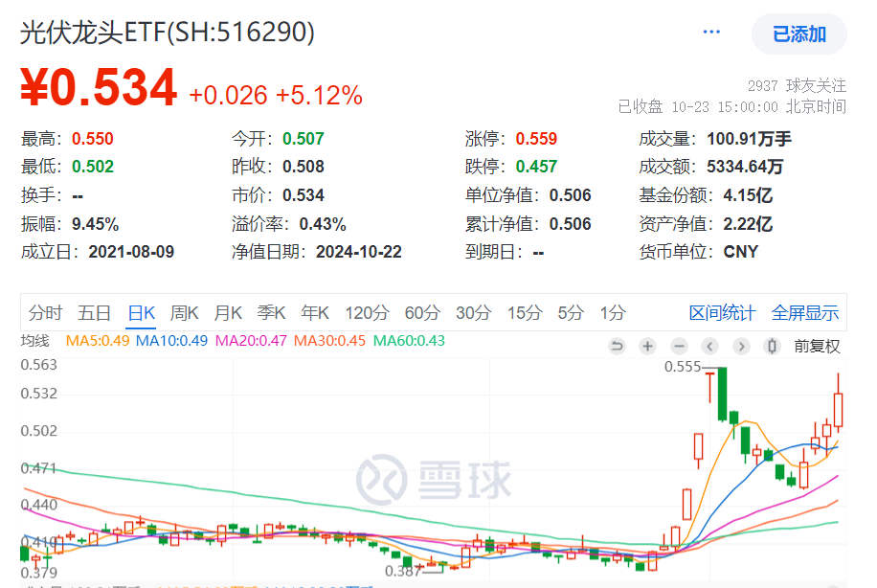Select the 日K chart tab

point(142,313)
